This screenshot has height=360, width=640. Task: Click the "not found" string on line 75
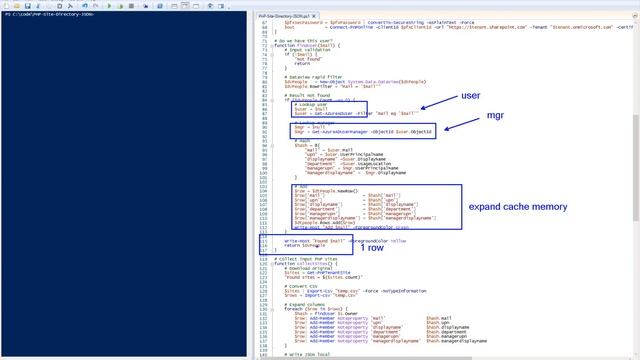pos(309,59)
